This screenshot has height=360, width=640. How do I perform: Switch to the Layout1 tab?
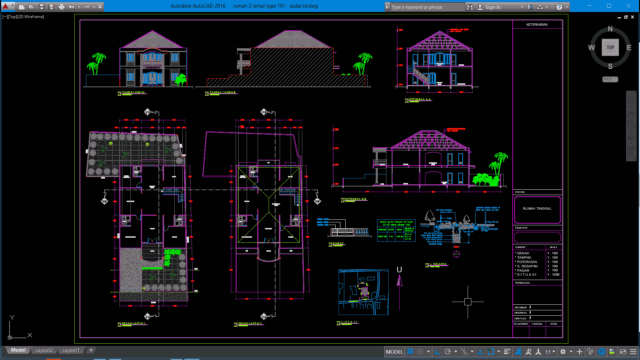coord(71,350)
